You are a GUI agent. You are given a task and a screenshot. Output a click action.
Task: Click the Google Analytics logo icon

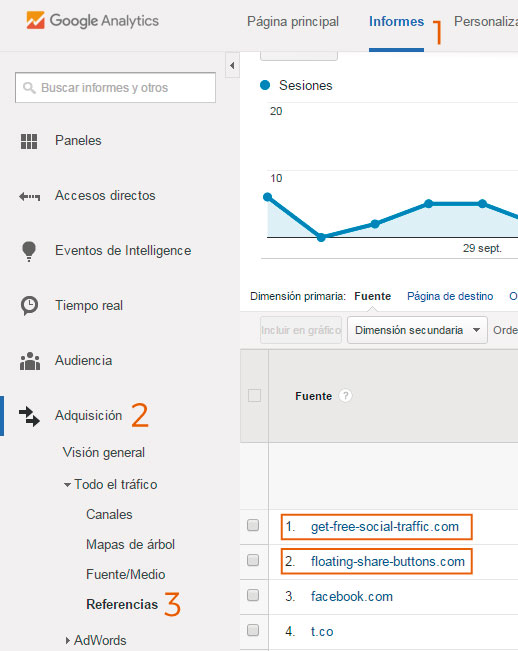coord(35,20)
